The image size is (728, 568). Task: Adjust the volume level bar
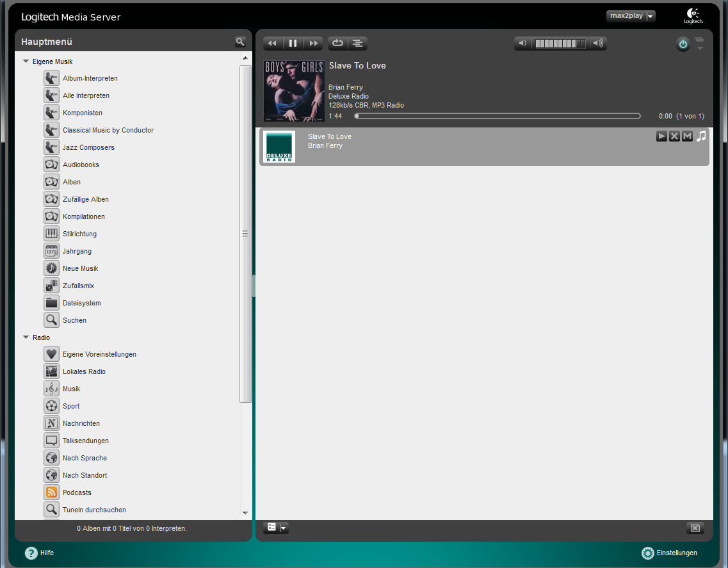point(560,43)
